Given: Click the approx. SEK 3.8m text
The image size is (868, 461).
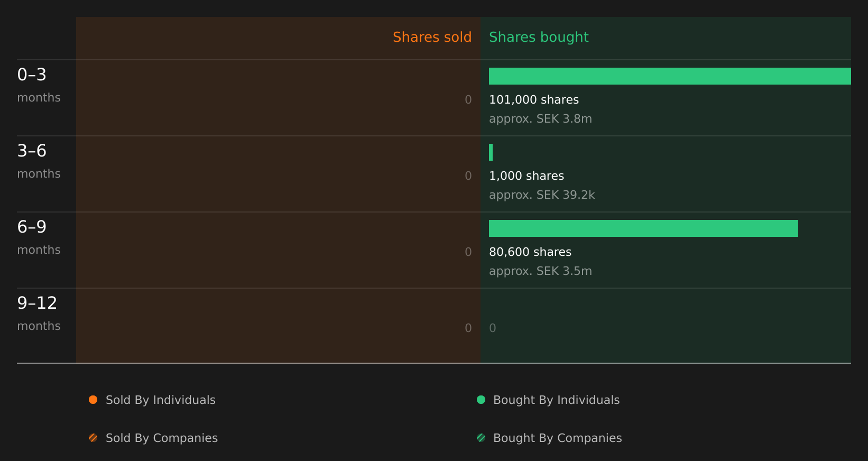Looking at the screenshot, I should pos(540,119).
